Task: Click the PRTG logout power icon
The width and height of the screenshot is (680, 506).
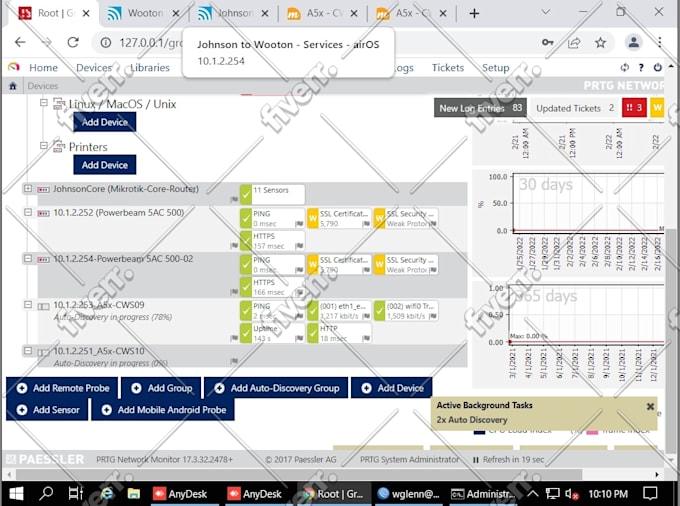Action: click(657, 67)
